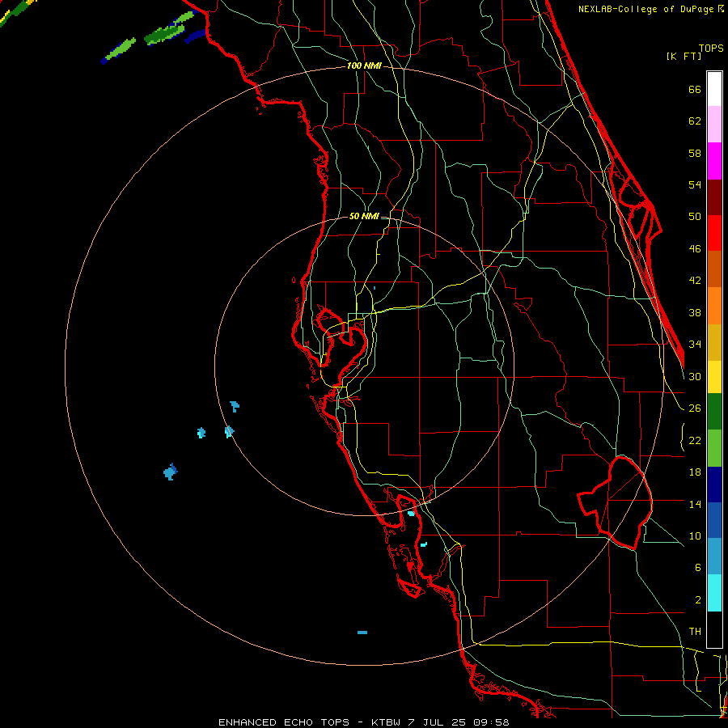Click the legend value 6
This screenshot has height=728, width=728.
(x=697, y=568)
